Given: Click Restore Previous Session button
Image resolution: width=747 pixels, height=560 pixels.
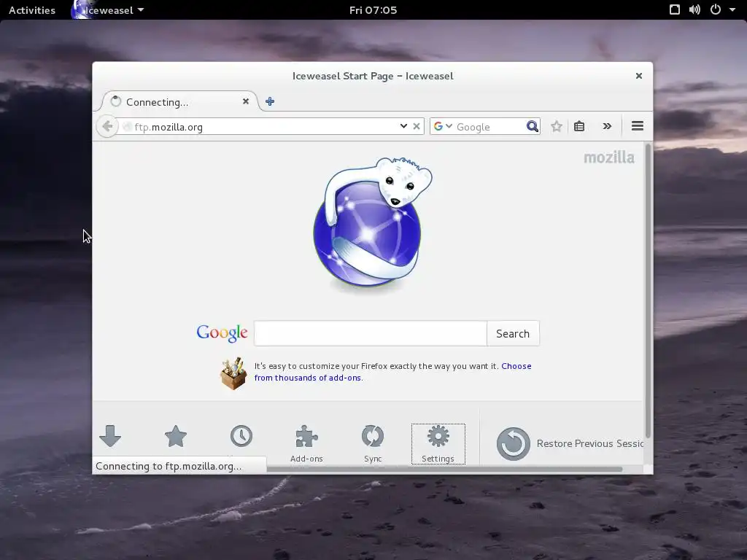Looking at the screenshot, I should coord(570,443).
